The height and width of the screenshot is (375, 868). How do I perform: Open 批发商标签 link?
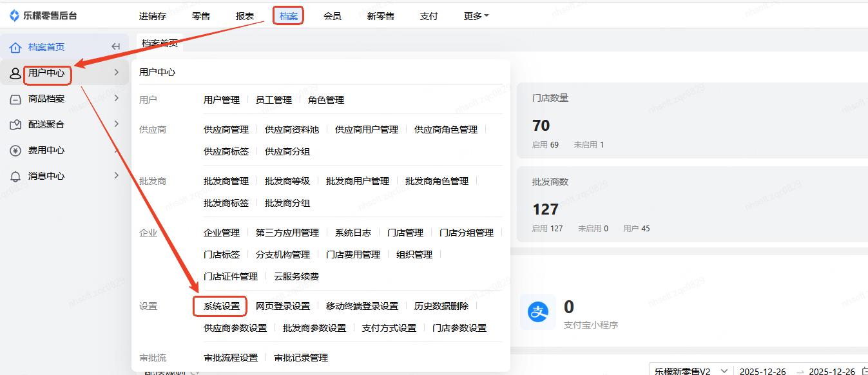(x=226, y=203)
